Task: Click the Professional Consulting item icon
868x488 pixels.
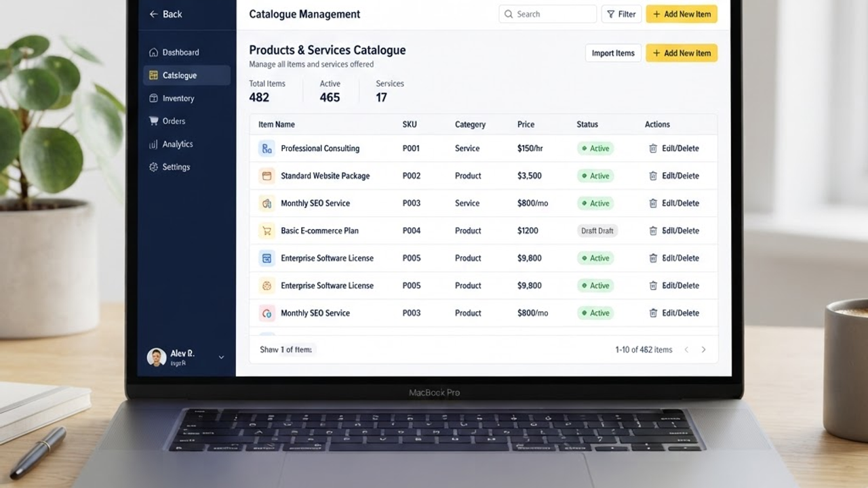Action: tap(267, 148)
